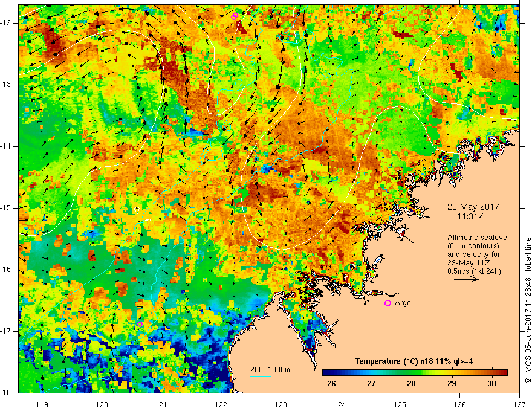Click the 122 longitude axis label
The width and height of the screenshot is (532, 411).
pyautogui.click(x=221, y=403)
